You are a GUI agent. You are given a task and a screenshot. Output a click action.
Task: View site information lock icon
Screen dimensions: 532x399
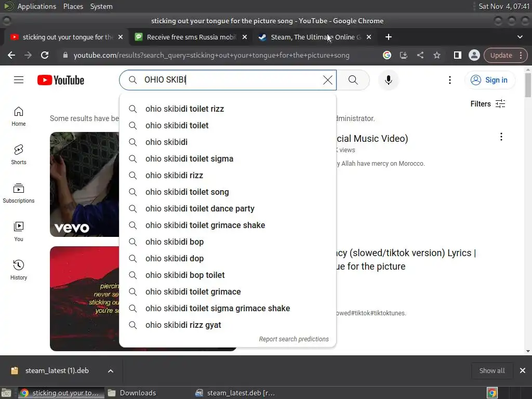(65, 55)
